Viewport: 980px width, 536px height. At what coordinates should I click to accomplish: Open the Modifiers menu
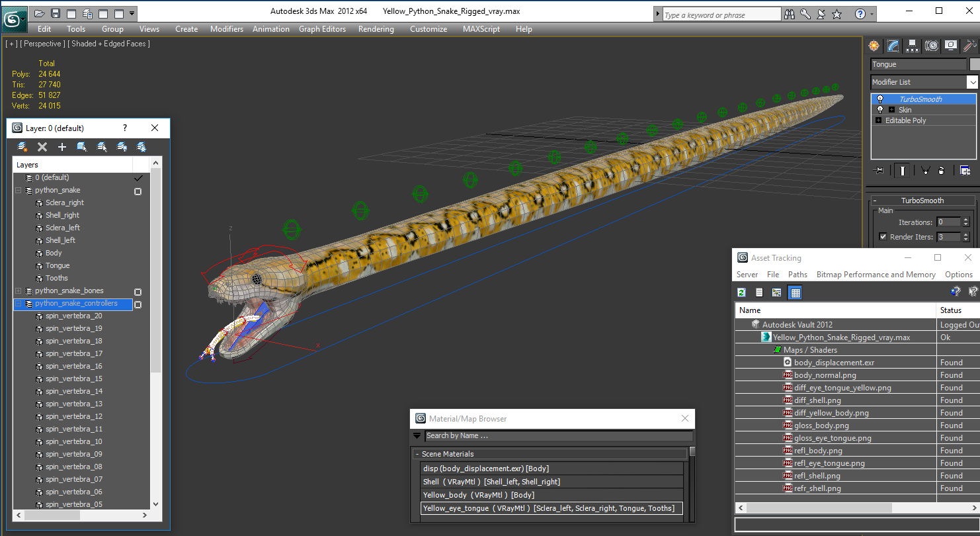227,29
